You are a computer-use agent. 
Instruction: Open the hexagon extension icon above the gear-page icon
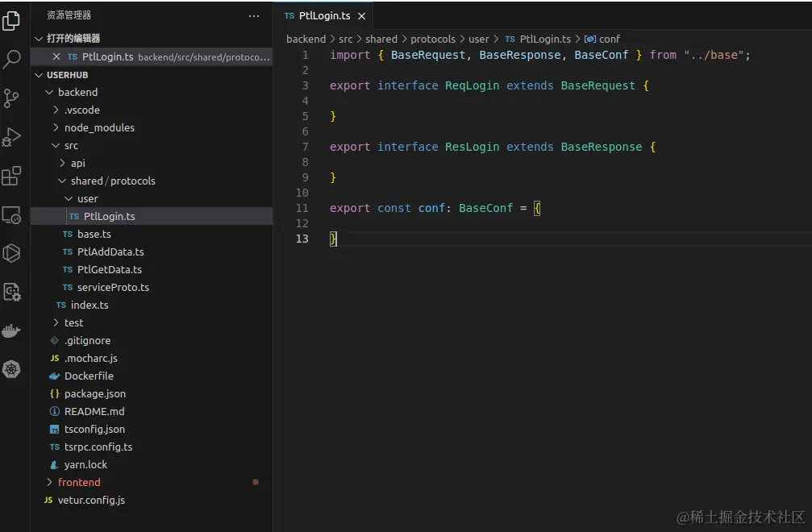pyautogui.click(x=11, y=253)
